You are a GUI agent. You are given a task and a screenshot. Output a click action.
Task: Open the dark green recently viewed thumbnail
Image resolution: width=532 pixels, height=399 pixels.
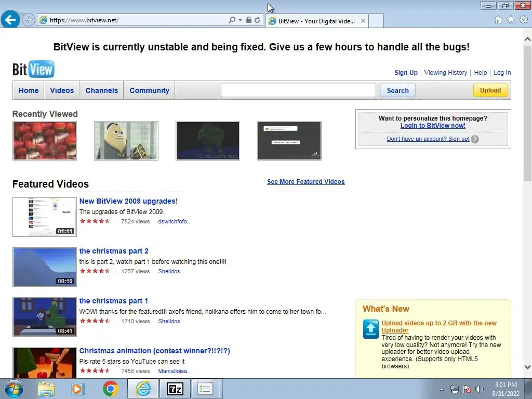coord(208,140)
